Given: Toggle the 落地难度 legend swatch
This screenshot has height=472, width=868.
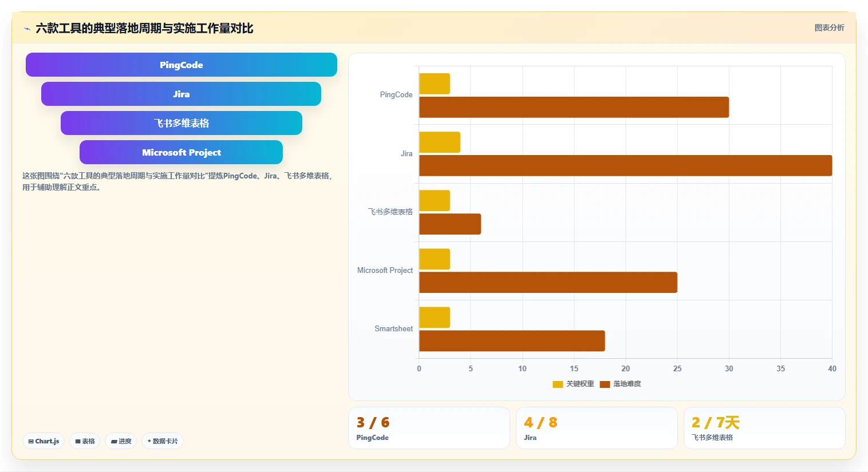Looking at the screenshot, I should point(605,384).
